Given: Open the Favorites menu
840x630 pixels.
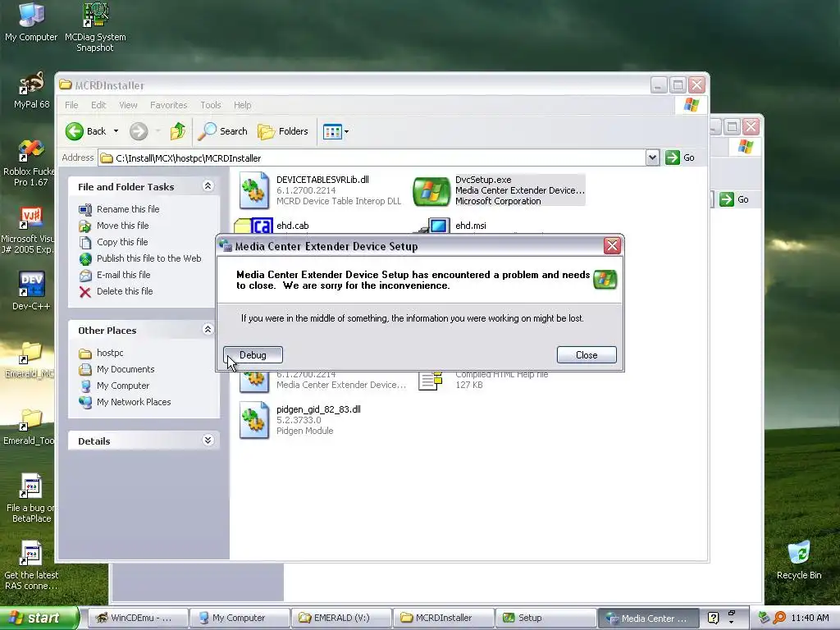Looking at the screenshot, I should (x=169, y=105).
